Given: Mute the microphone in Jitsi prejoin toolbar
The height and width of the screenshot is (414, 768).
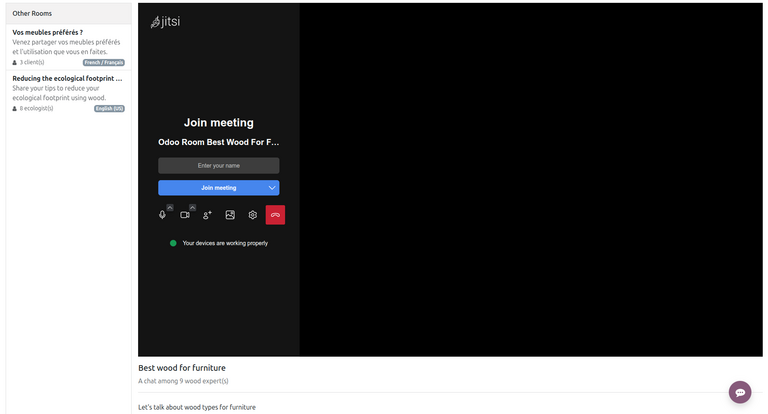Looking at the screenshot, I should point(162,215).
